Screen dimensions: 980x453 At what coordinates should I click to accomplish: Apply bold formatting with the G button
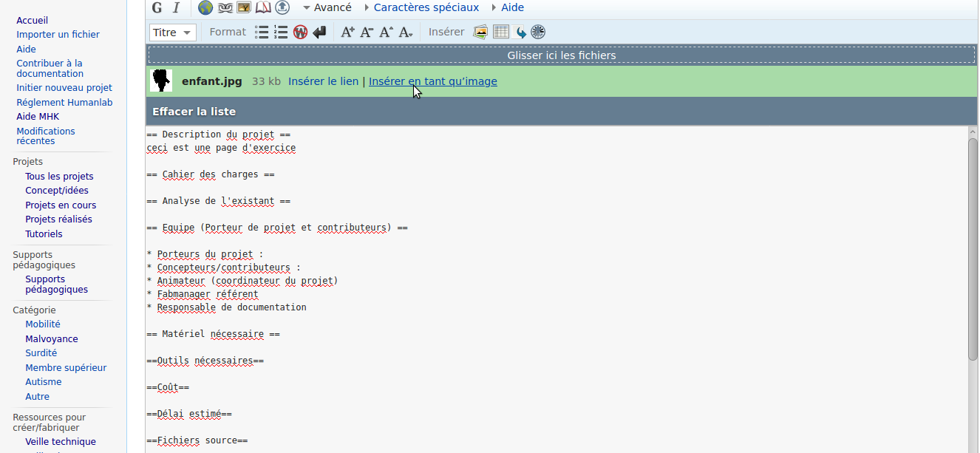pos(157,7)
